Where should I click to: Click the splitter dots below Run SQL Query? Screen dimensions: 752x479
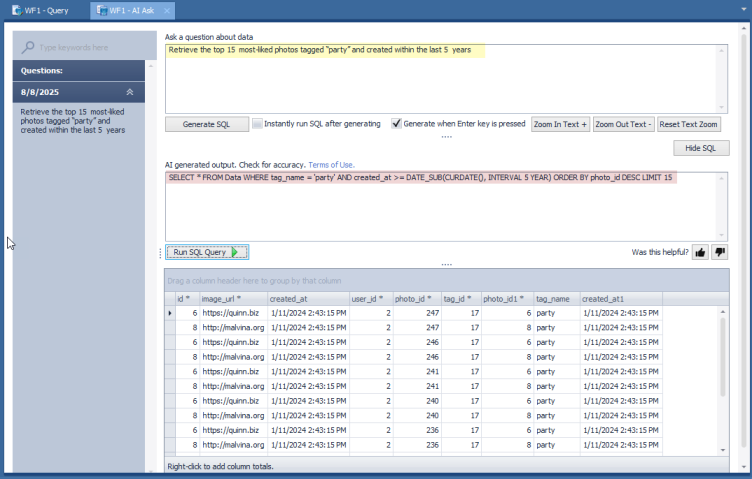446,265
